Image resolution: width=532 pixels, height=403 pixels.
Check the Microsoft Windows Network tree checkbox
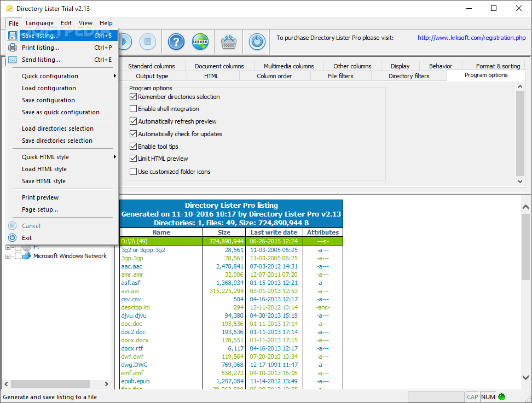point(18,256)
